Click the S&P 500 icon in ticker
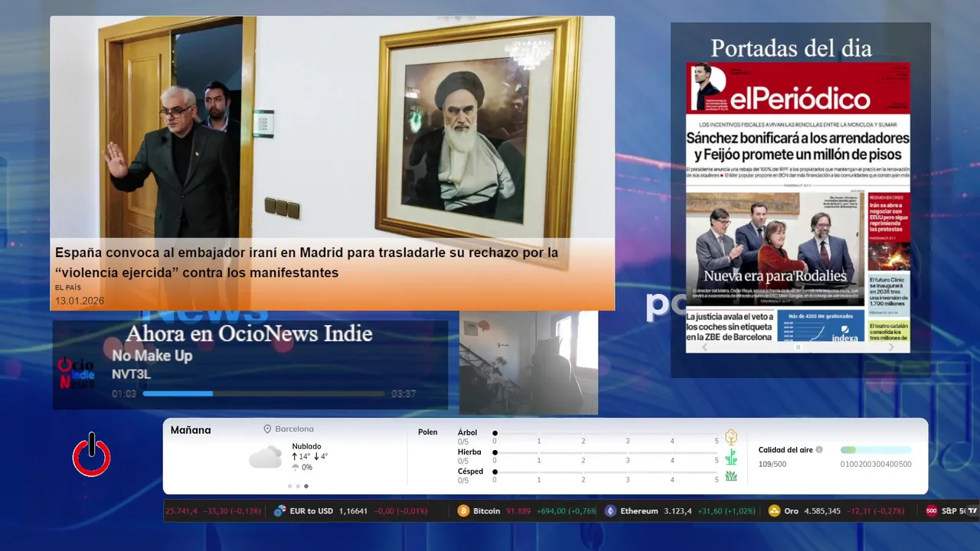 [x=931, y=510]
